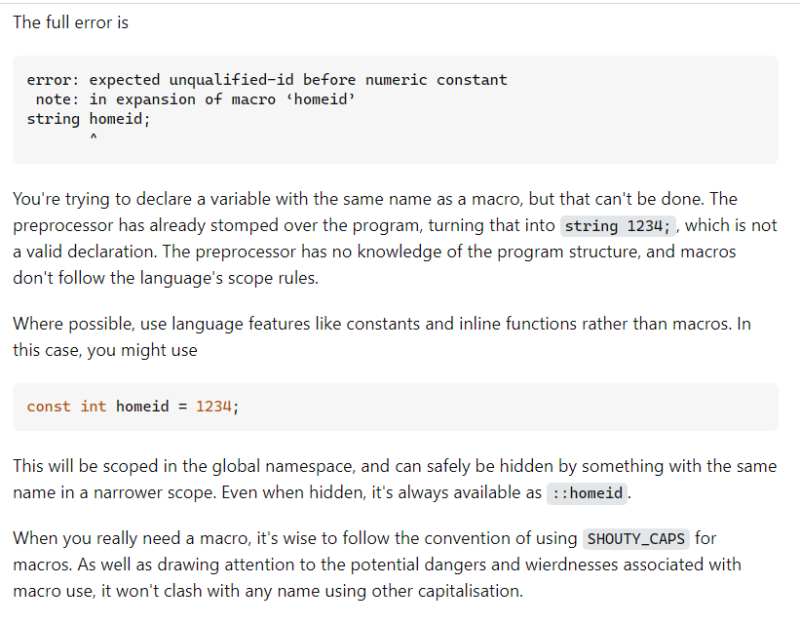The image size is (800, 624).
Task: Click the paragraph starting "Where possible, use language"
Action: 380,338
